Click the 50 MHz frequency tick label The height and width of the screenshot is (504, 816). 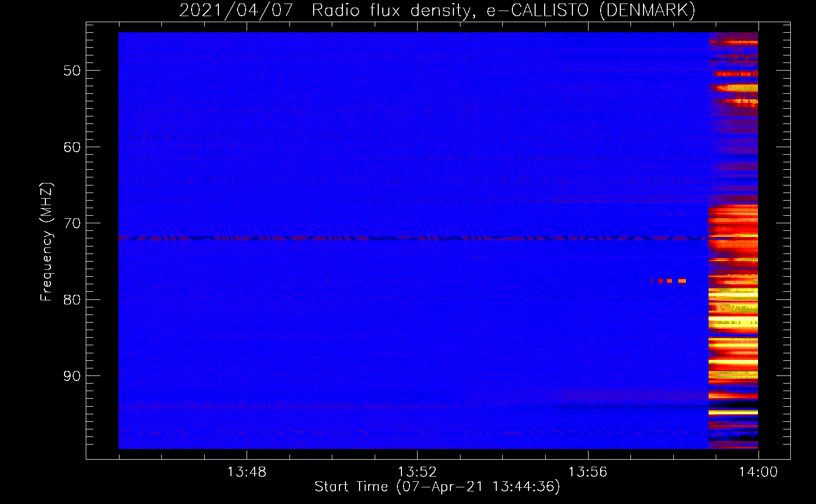tap(72, 71)
